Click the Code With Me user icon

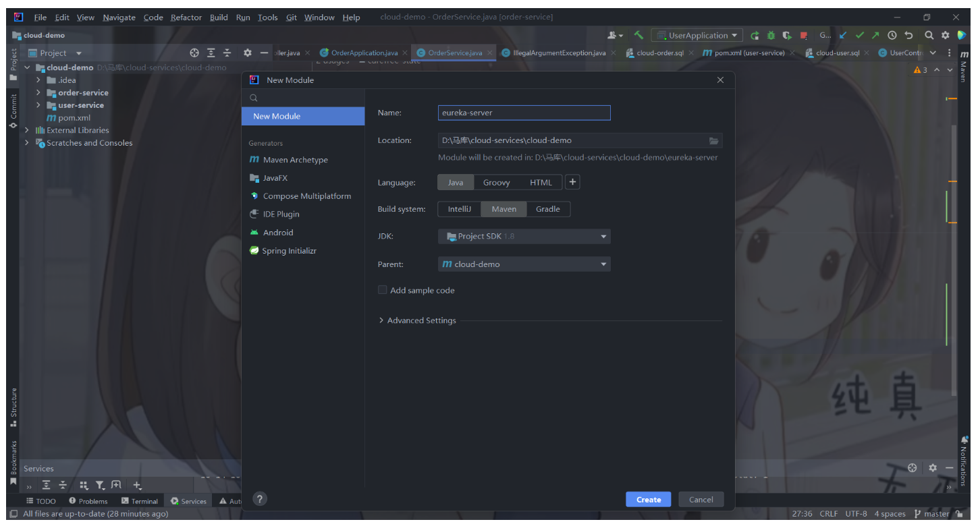[x=614, y=35]
